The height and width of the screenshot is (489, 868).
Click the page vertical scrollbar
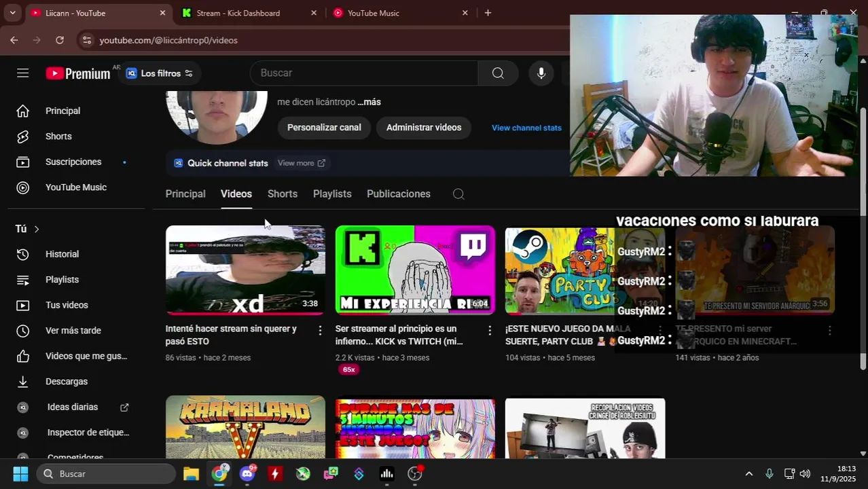(863, 238)
